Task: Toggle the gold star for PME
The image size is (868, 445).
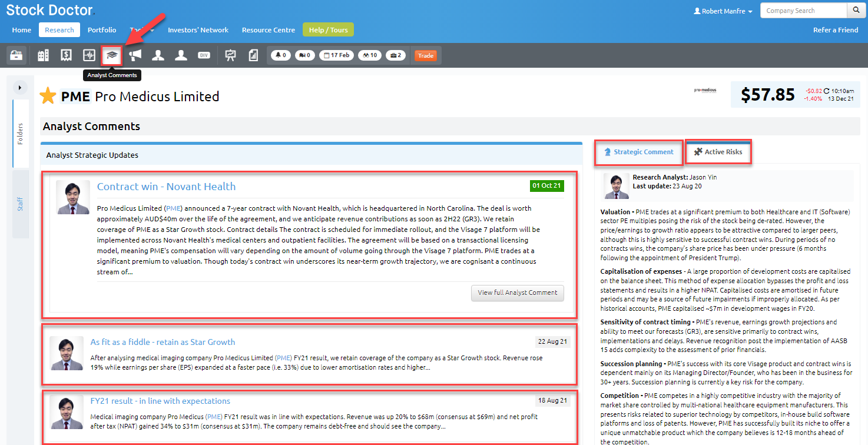Action: coord(48,96)
